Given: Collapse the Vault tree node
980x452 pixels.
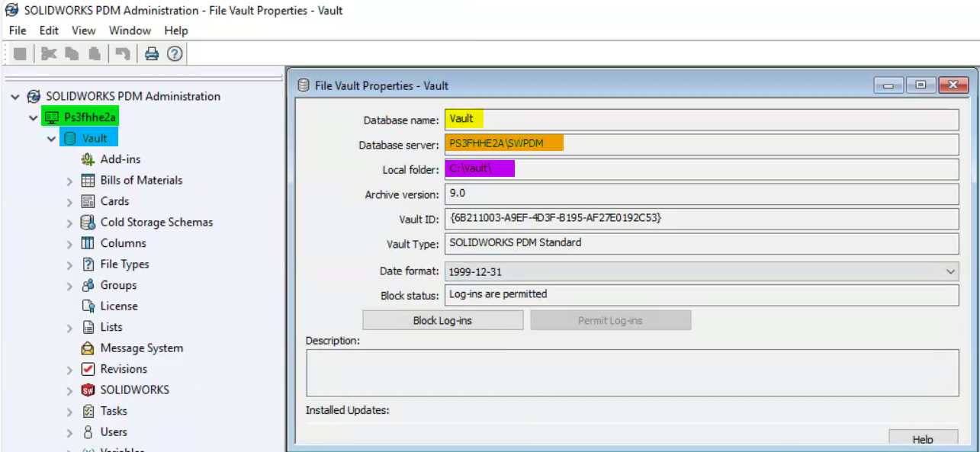Looking at the screenshot, I should pos(51,139).
